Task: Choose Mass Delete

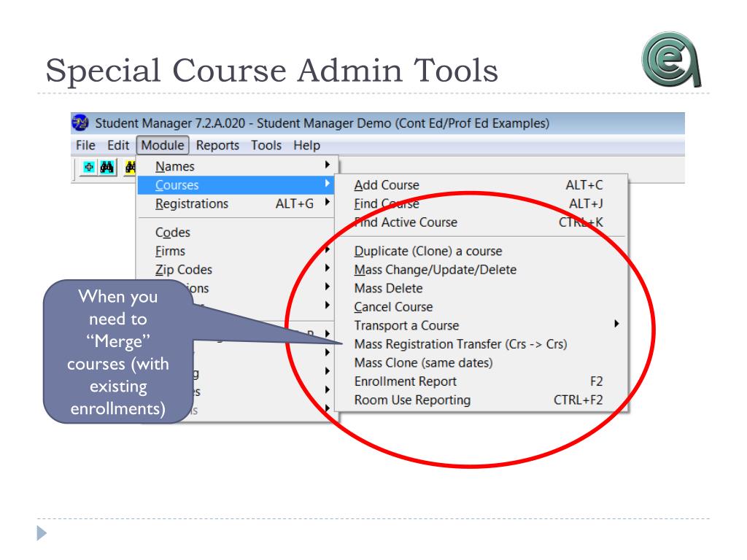Action: click(x=481, y=288)
